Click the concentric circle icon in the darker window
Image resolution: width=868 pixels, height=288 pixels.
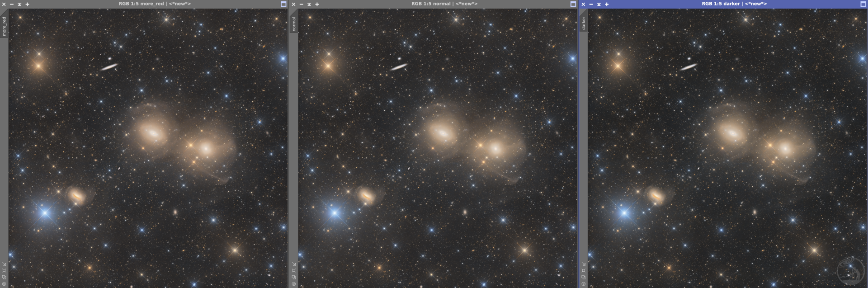[584, 284]
